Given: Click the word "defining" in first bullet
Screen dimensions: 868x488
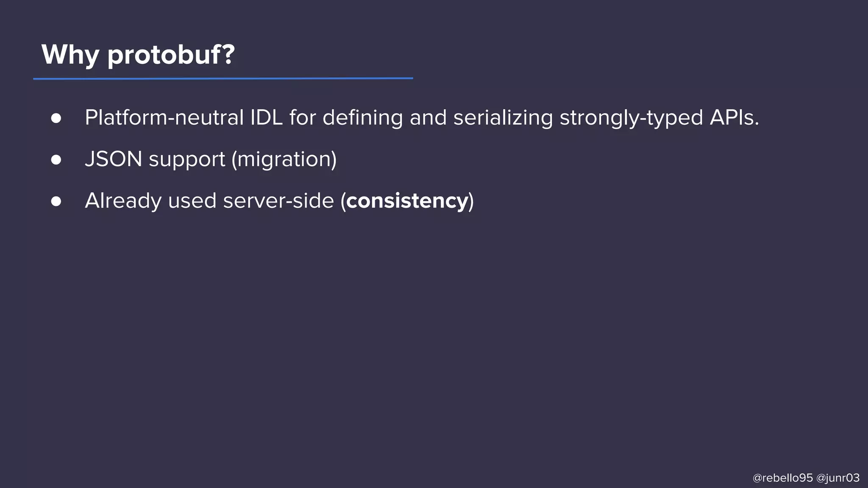Looking at the screenshot, I should tap(362, 118).
